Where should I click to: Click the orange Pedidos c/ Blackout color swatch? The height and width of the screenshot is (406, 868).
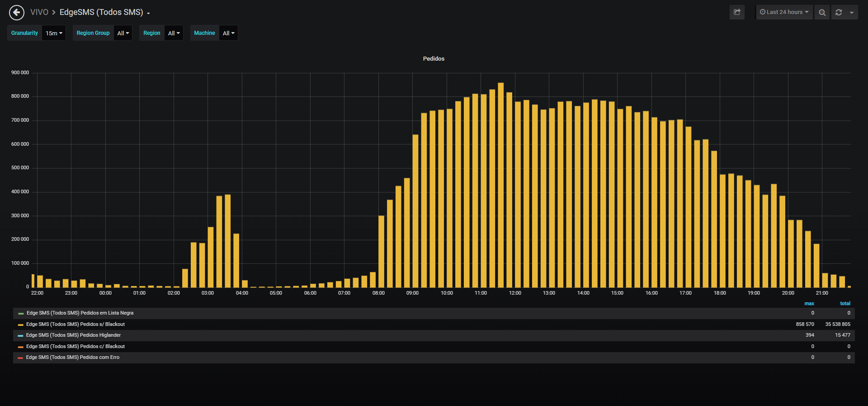click(x=21, y=347)
